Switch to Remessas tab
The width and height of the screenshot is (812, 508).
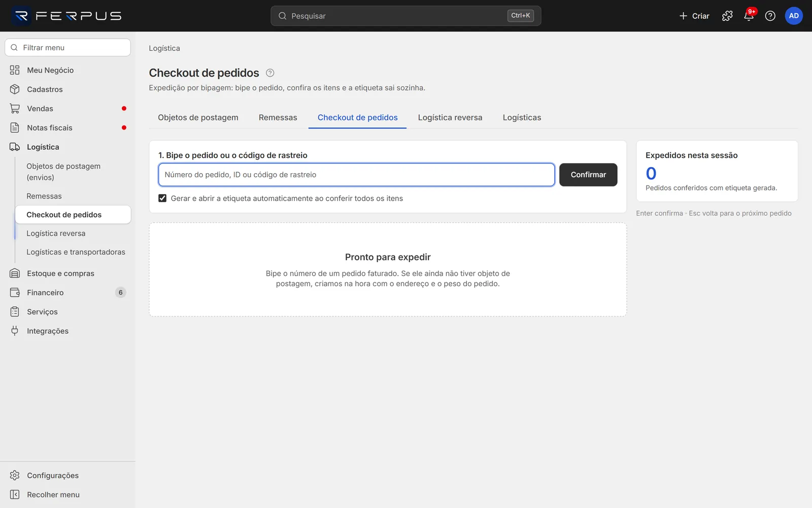[278, 117]
